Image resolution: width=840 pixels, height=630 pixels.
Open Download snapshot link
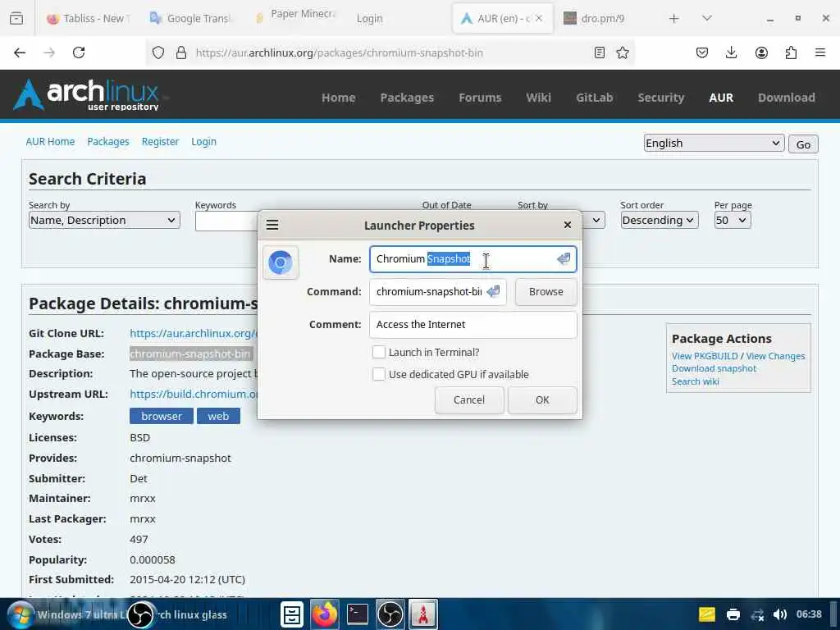point(714,368)
